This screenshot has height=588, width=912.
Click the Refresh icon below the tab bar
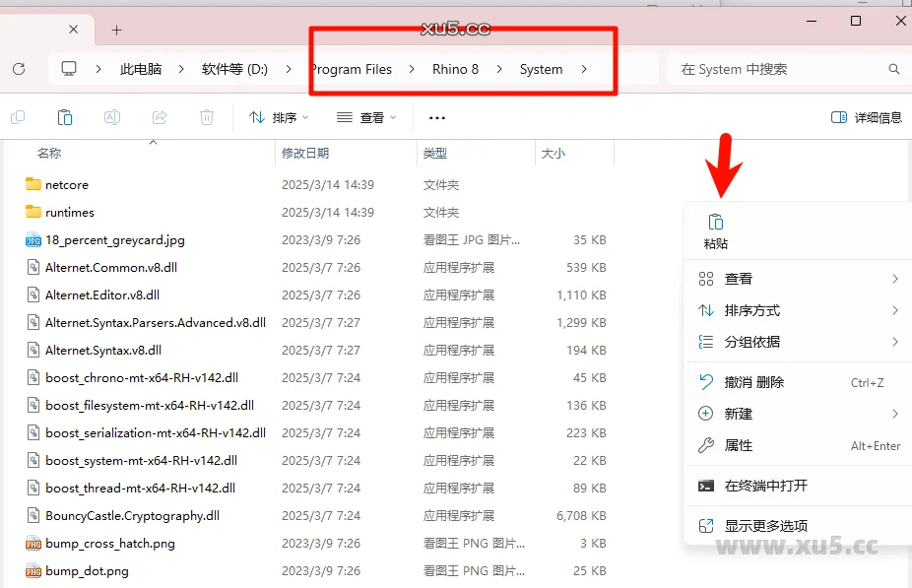[x=17, y=69]
